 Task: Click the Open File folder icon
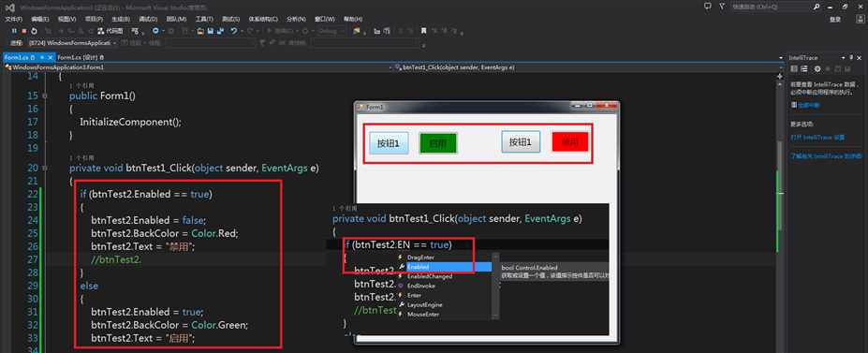click(x=200, y=32)
